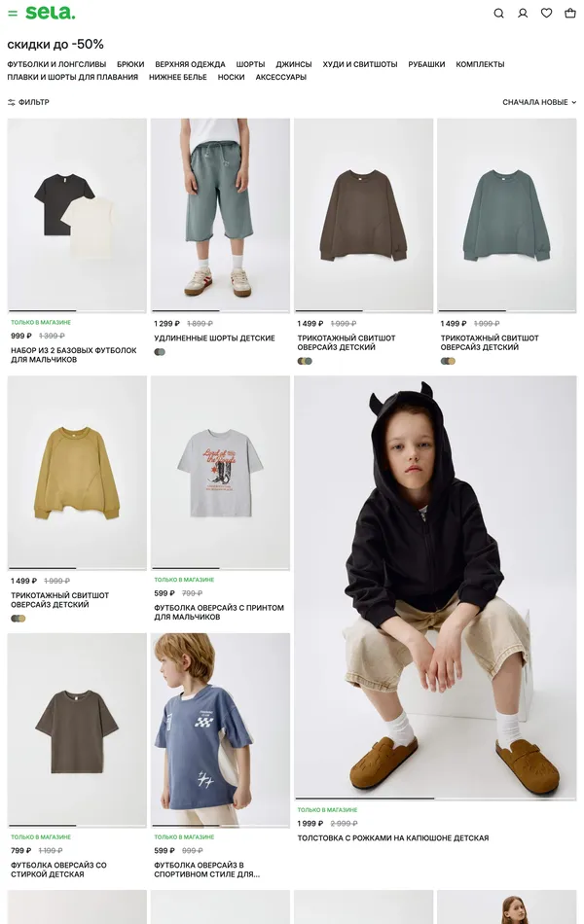584x924 pixels.
Task: Open Худи и свитшоты category
Action: click(360, 64)
